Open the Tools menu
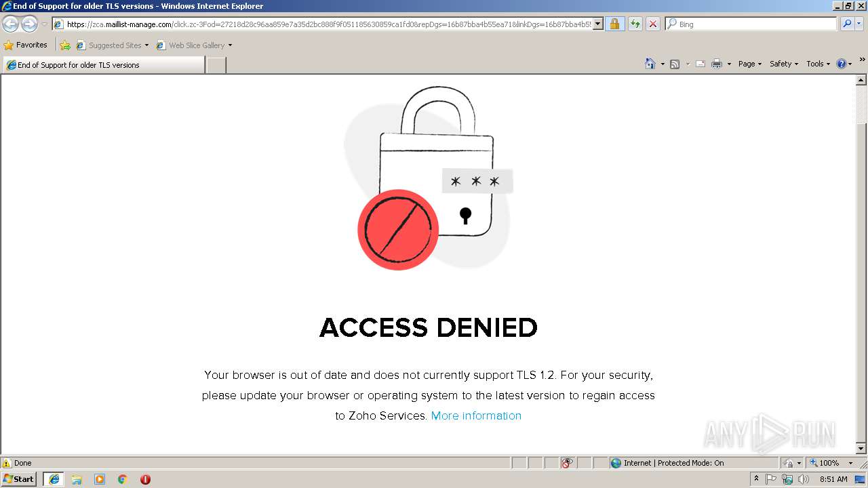Viewport: 868px width, 488px height. coord(818,64)
